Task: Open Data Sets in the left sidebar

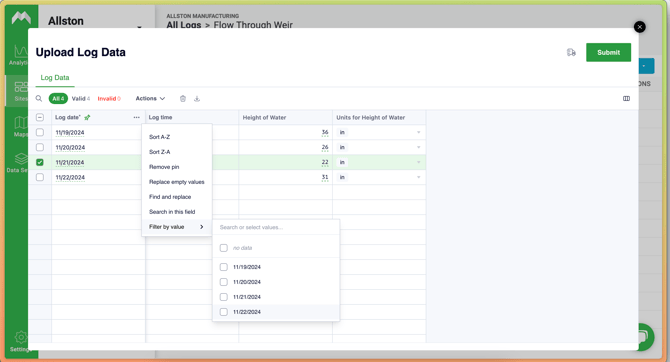Action: click(x=18, y=163)
